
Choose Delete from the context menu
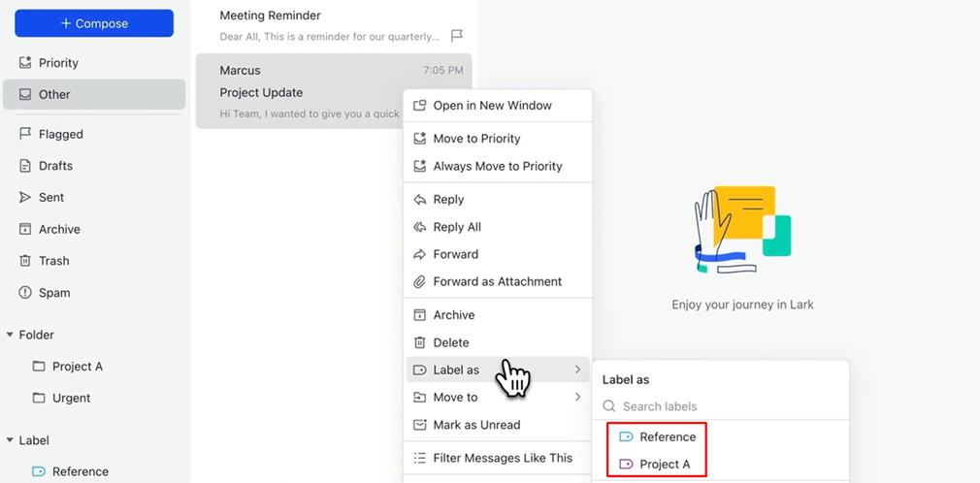point(450,342)
